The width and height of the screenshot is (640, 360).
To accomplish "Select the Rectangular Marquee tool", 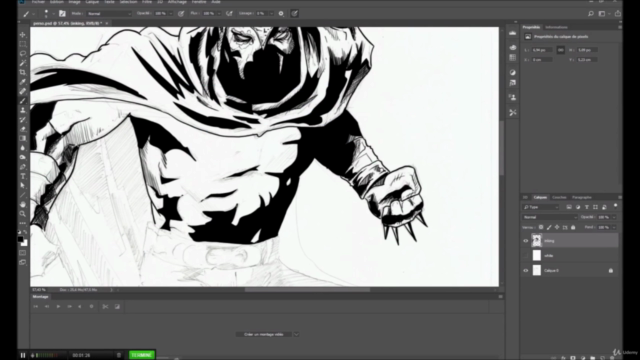I will click(23, 44).
